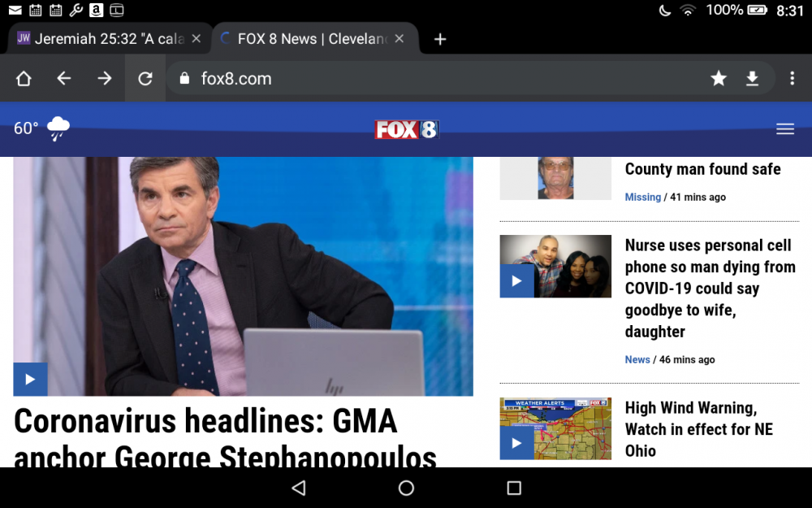Open the Chrome downloads icon
This screenshot has width=812, height=508.
tap(752, 78)
